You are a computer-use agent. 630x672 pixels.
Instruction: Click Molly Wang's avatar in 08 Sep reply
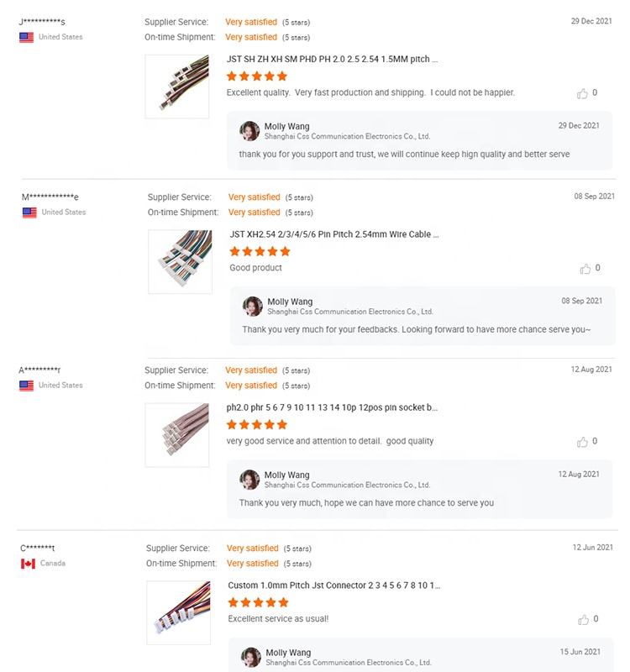click(253, 306)
